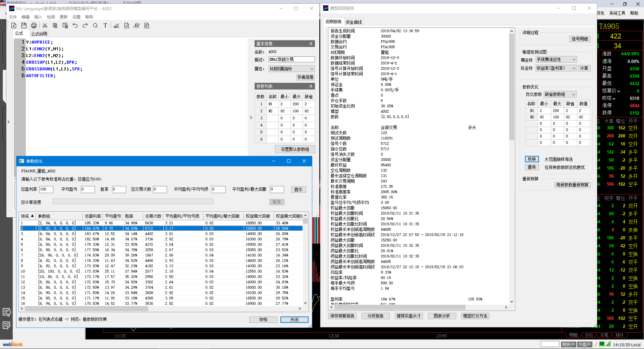The width and height of the screenshot is (644, 349).
Task: Open the 横坐标 手续费适应性 dropdown
Action: tap(574, 60)
